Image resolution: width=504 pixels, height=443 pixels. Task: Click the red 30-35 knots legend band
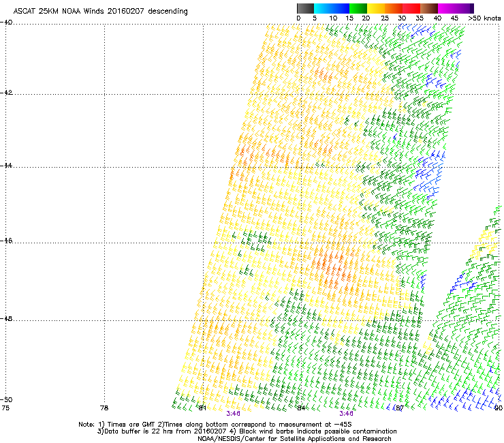[x=411, y=8]
